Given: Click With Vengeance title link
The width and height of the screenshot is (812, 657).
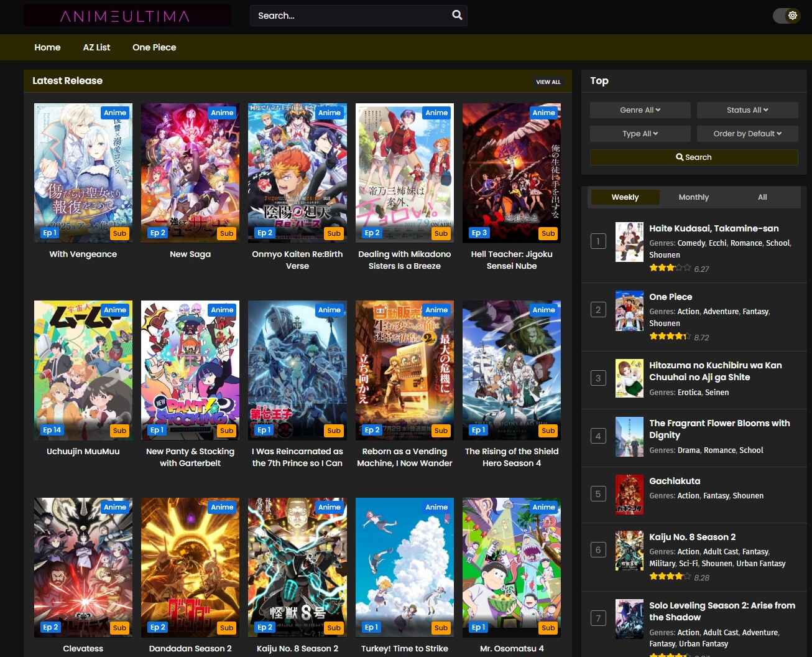Looking at the screenshot, I should coord(83,254).
